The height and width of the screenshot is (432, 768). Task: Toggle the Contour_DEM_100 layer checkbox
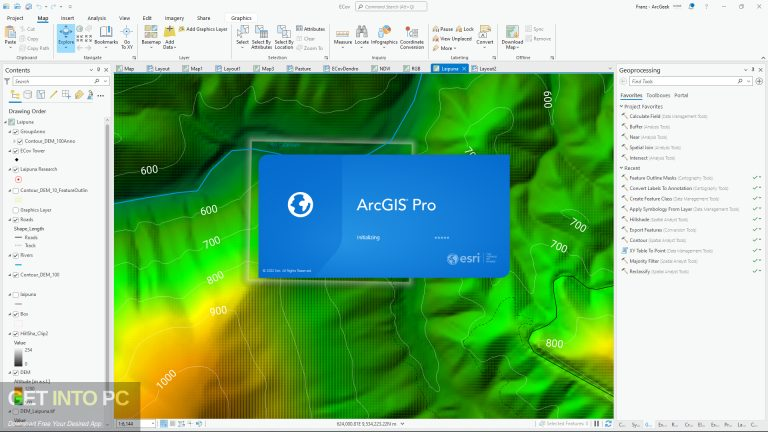[16, 275]
